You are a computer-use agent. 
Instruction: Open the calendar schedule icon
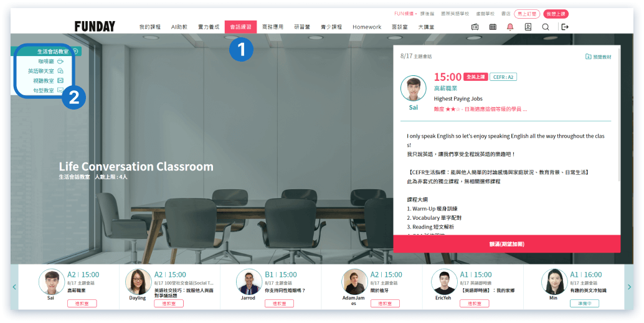point(493,27)
